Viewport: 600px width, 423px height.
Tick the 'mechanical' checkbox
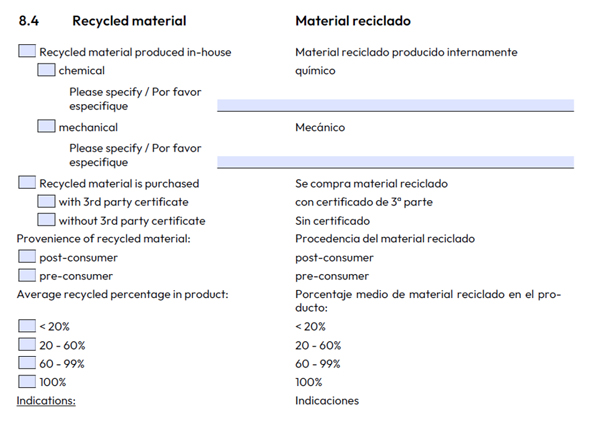tap(46, 126)
